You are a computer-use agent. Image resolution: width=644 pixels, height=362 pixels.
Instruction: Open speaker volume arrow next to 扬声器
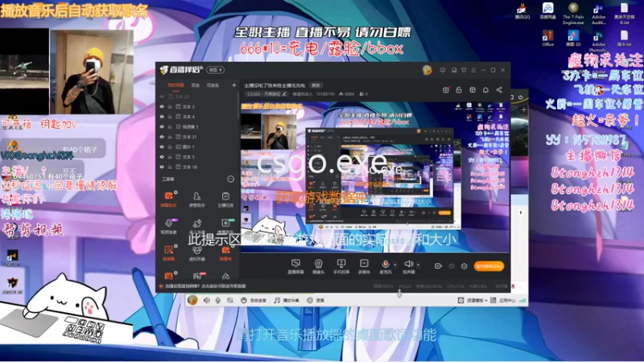(418, 265)
